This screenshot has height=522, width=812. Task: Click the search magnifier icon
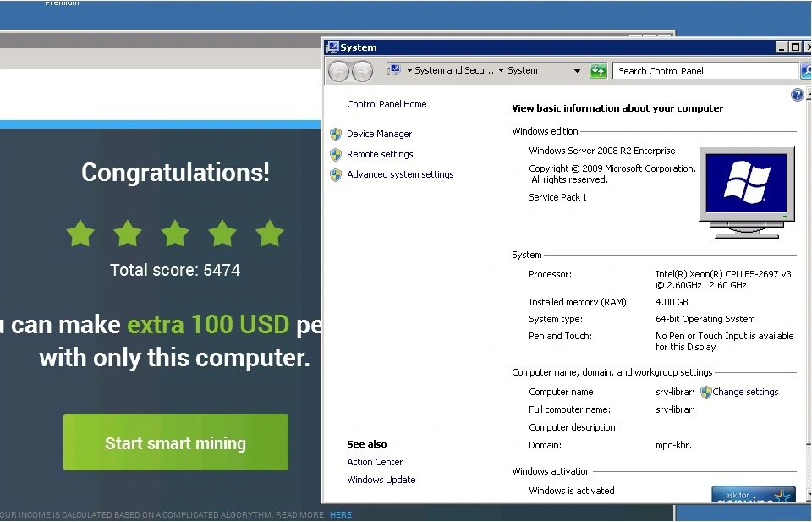click(806, 71)
